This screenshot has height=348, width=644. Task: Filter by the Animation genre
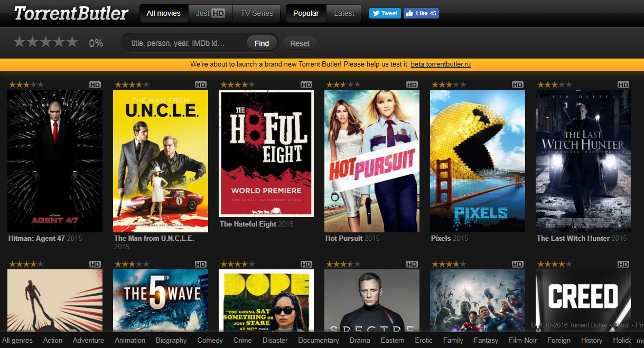click(130, 340)
